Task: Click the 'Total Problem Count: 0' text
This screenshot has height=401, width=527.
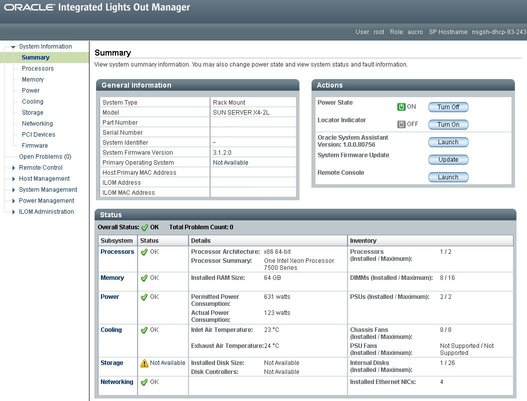Action: pyautogui.click(x=201, y=228)
